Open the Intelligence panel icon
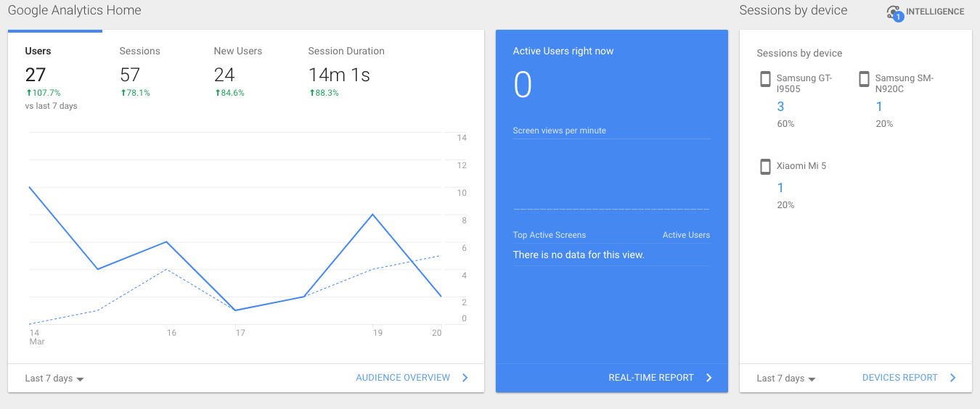Viewport: 980px width, 409px height. pos(894,12)
